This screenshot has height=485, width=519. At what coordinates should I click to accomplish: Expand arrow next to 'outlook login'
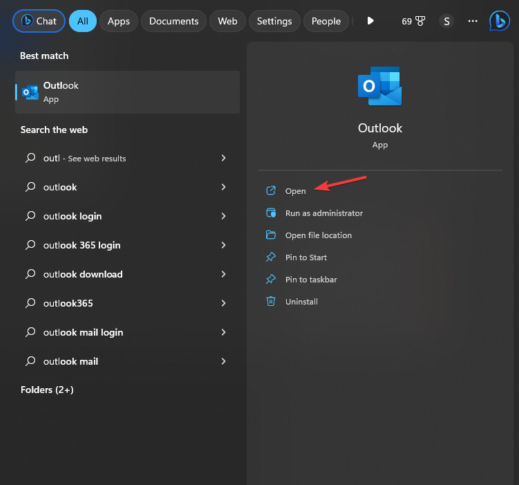point(223,216)
